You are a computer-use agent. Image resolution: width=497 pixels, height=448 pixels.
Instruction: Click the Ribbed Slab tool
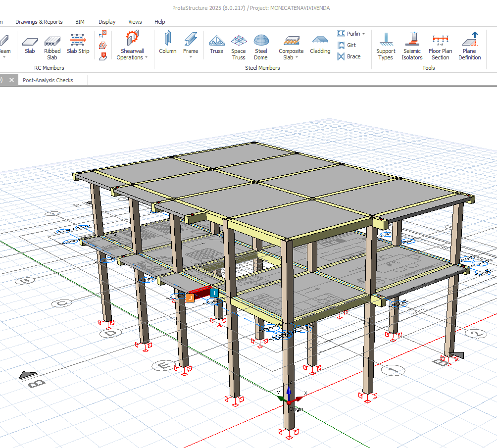(x=52, y=45)
